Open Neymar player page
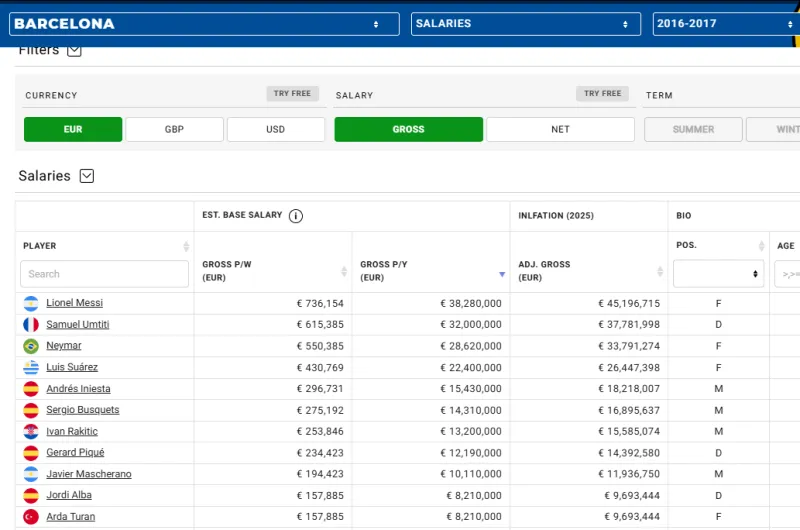 pos(64,346)
